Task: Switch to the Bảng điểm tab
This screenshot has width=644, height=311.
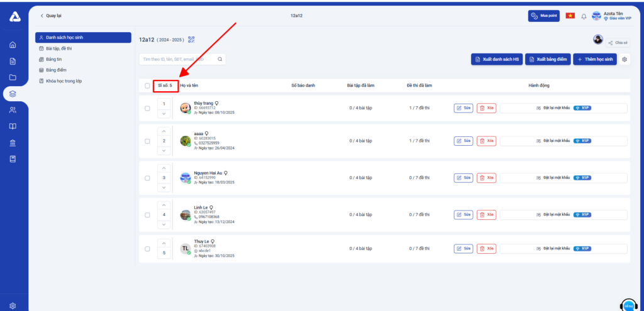Action: click(x=56, y=70)
